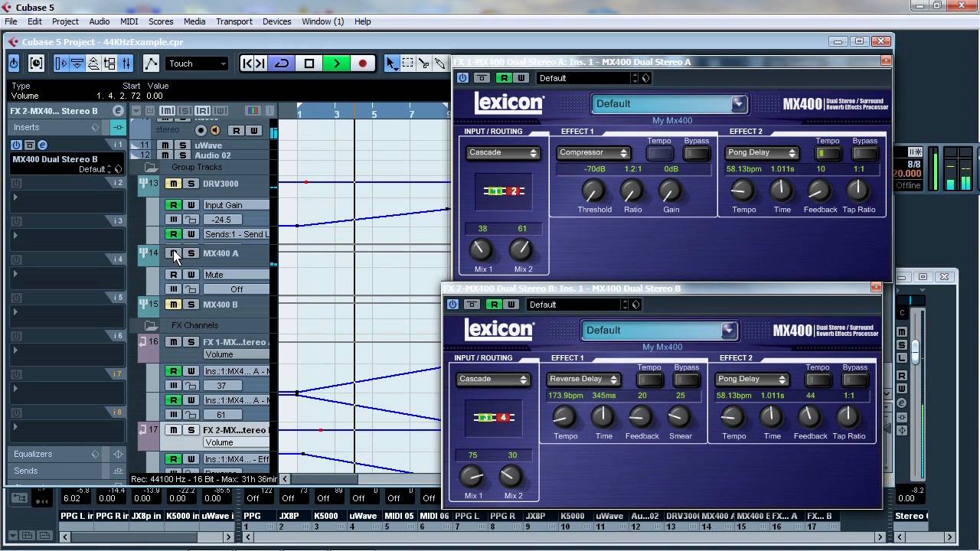Open Lexicon Default preset dropdown in MX400 B

click(x=659, y=330)
